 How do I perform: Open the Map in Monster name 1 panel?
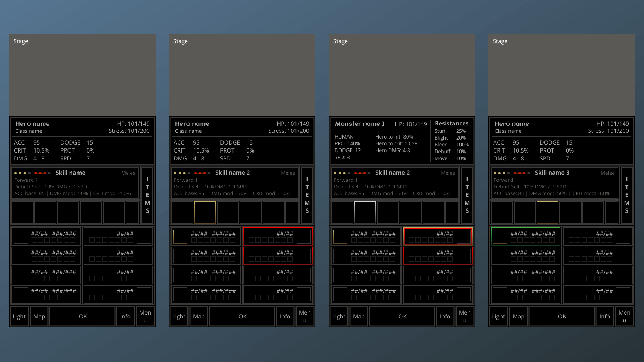click(359, 316)
